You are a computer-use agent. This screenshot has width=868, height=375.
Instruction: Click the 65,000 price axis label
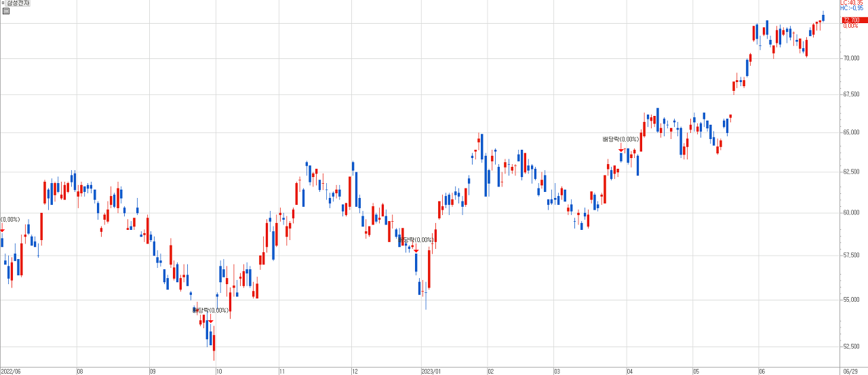point(852,132)
